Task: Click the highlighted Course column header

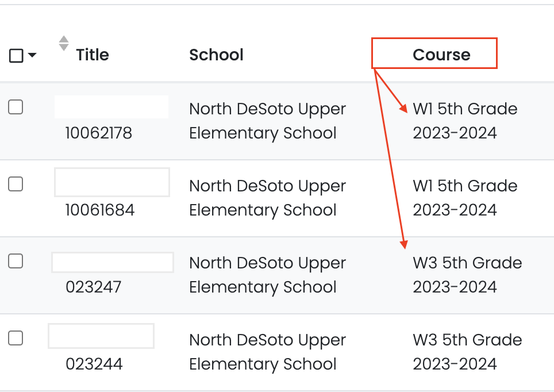Action: pos(441,55)
